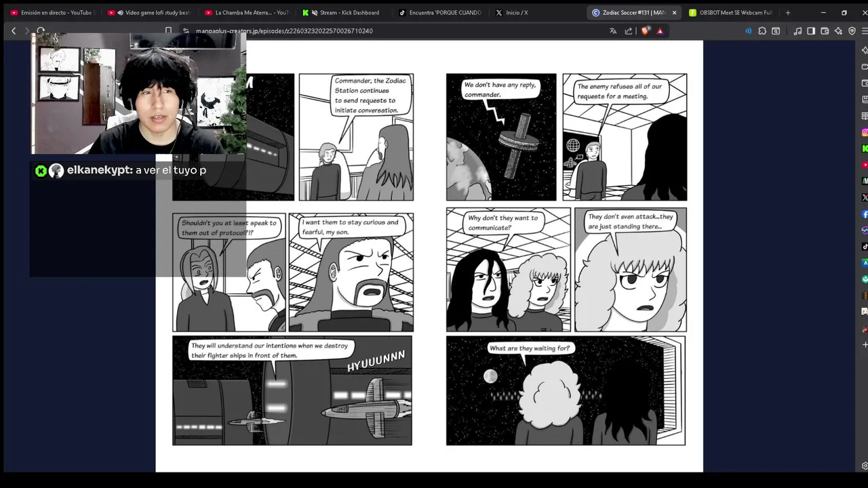
Task: Click the blue audio broadcast icon
Action: [x=749, y=30]
